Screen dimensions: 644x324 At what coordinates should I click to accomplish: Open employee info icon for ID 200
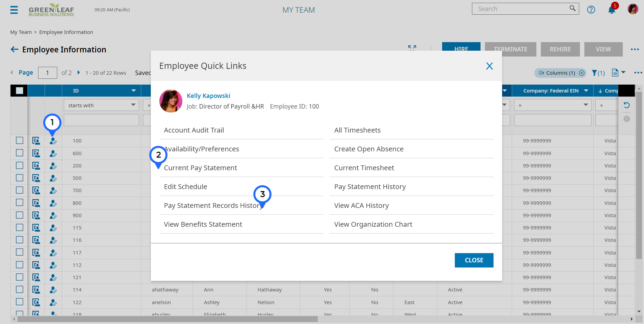[x=36, y=166]
